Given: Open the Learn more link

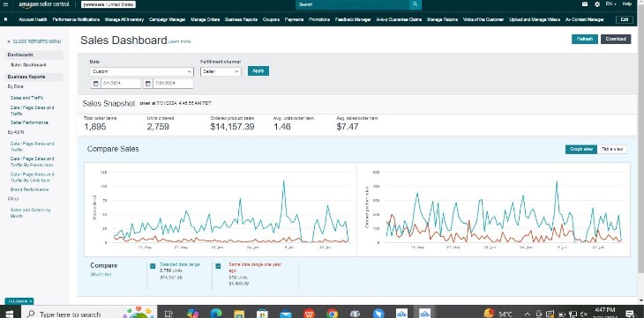Looking at the screenshot, I should (179, 41).
